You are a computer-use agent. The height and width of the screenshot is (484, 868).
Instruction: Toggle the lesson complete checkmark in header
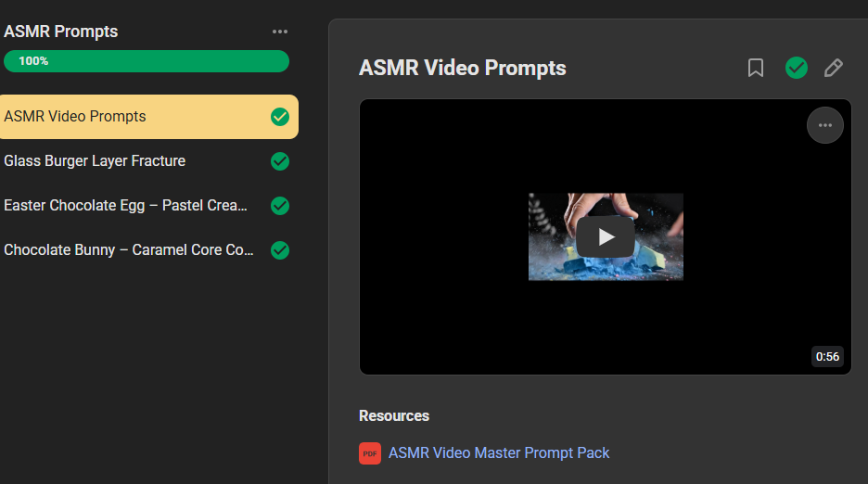pos(797,68)
